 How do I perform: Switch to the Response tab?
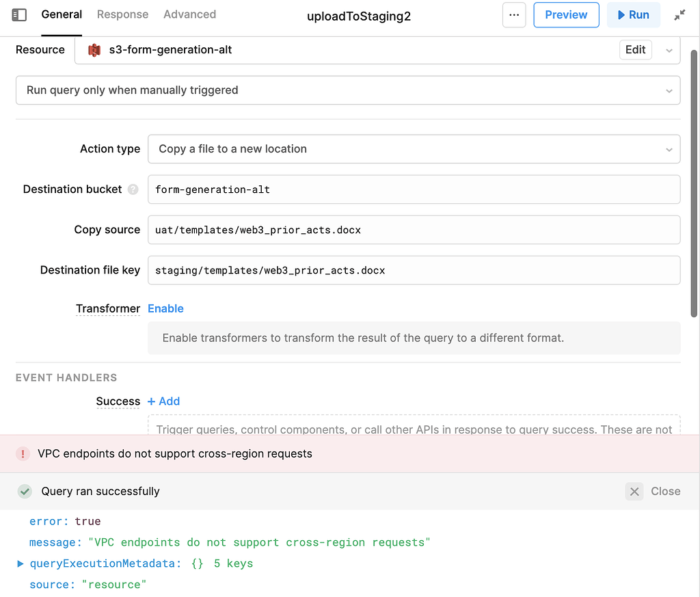click(122, 14)
